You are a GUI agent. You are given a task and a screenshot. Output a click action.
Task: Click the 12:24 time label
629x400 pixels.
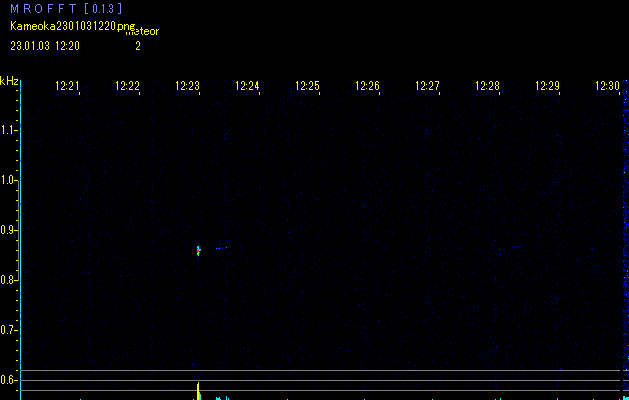click(x=247, y=86)
